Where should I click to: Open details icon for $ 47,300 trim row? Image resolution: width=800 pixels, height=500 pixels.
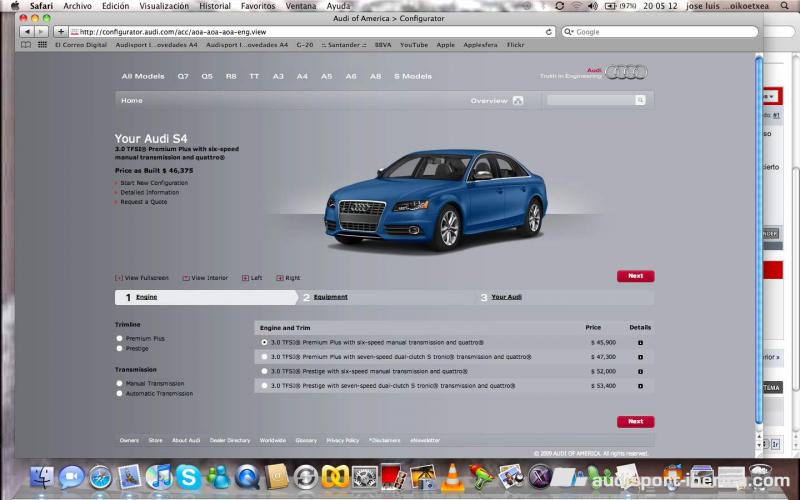point(640,357)
